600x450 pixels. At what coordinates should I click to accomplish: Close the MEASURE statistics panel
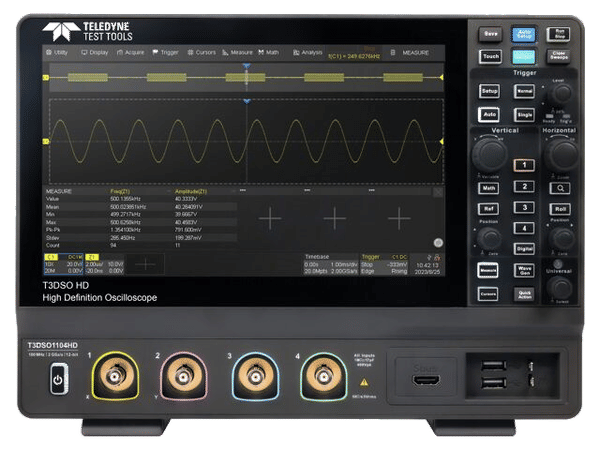438,192
